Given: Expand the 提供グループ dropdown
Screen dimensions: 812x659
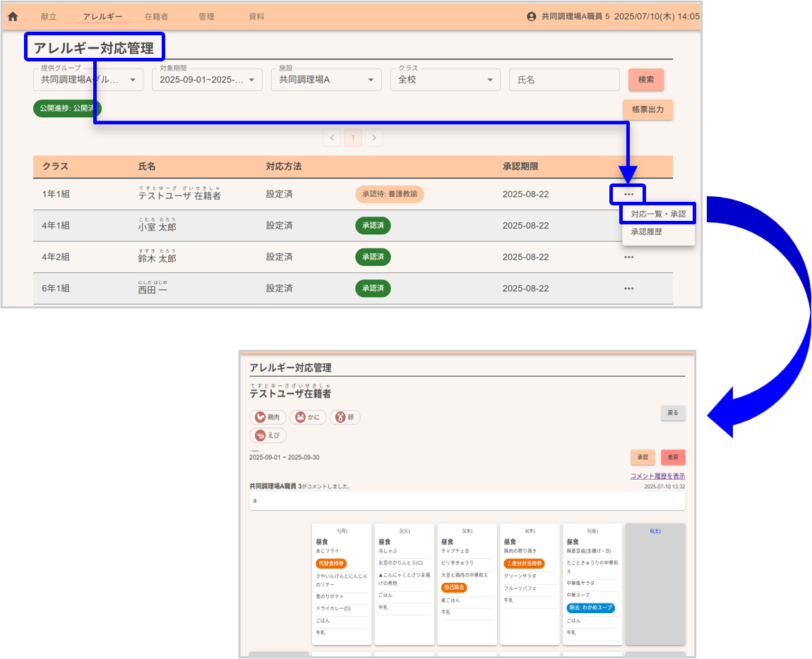Looking at the screenshot, I should coord(88,80).
